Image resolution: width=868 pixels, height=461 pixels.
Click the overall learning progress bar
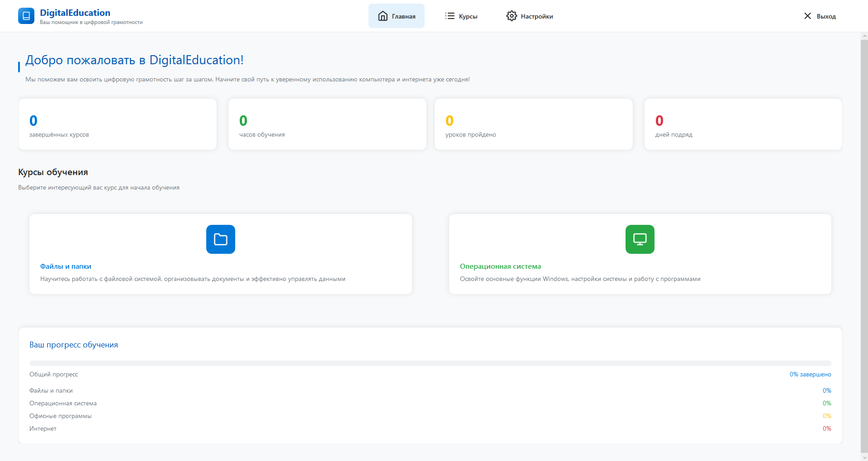click(430, 363)
